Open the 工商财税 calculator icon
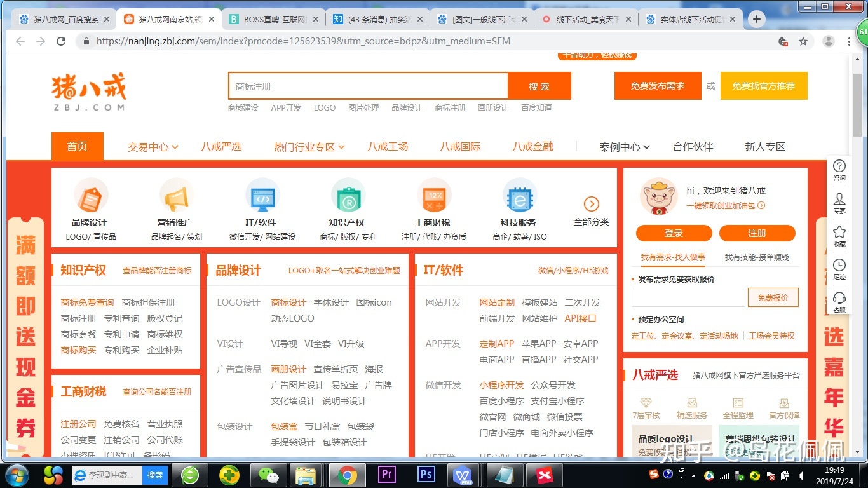The height and width of the screenshot is (488, 868). 433,196
